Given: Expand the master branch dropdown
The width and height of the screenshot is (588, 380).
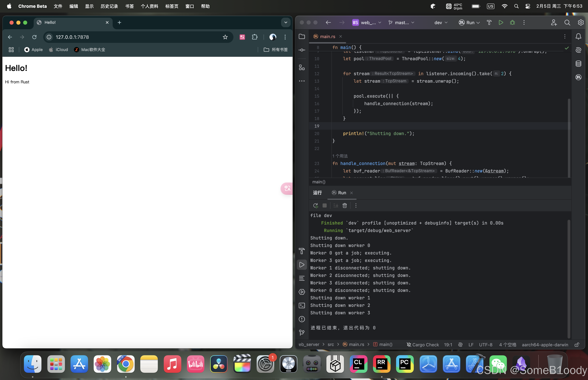Looking at the screenshot, I should (401, 22).
